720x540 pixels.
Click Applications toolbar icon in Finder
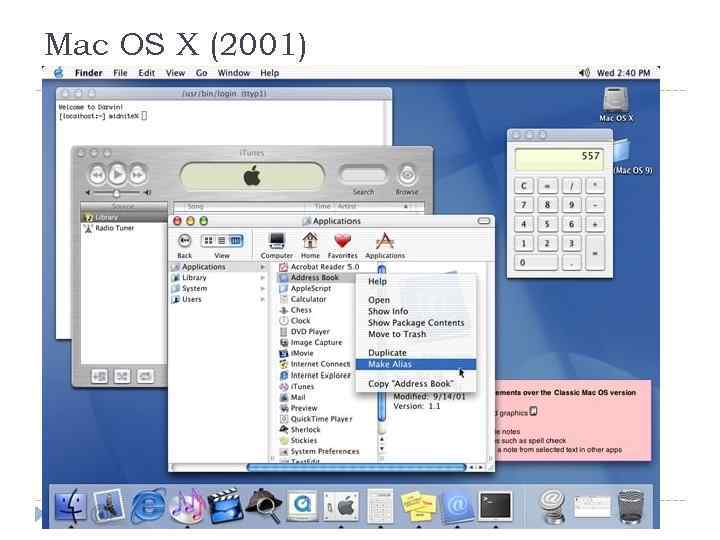tap(385, 245)
